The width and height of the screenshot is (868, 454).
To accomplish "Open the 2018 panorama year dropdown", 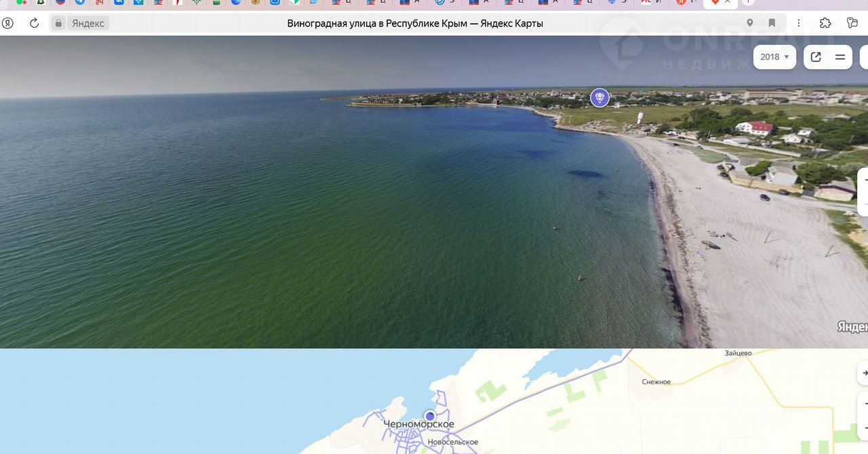I will pyautogui.click(x=774, y=57).
